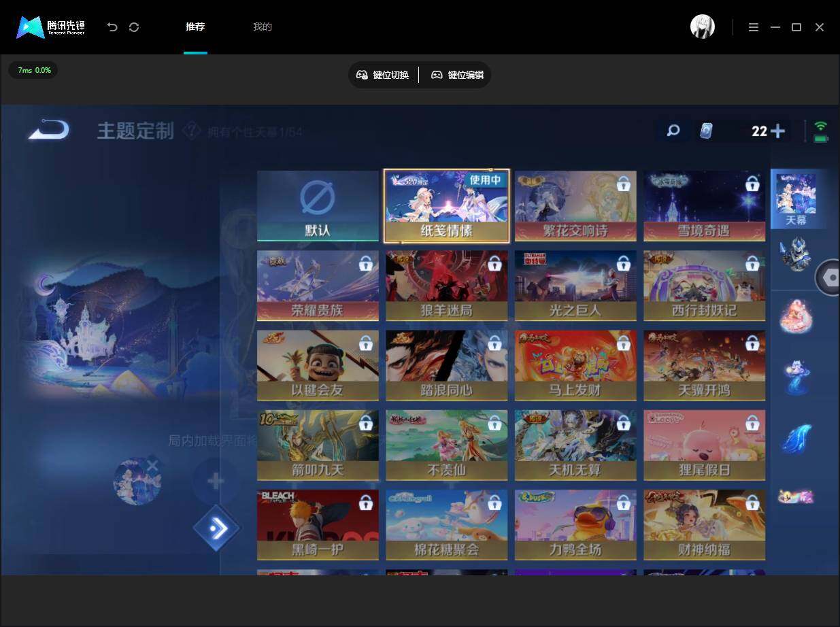Click the lock icon on 繁花交响诗
840x627 pixels.
[x=624, y=184]
